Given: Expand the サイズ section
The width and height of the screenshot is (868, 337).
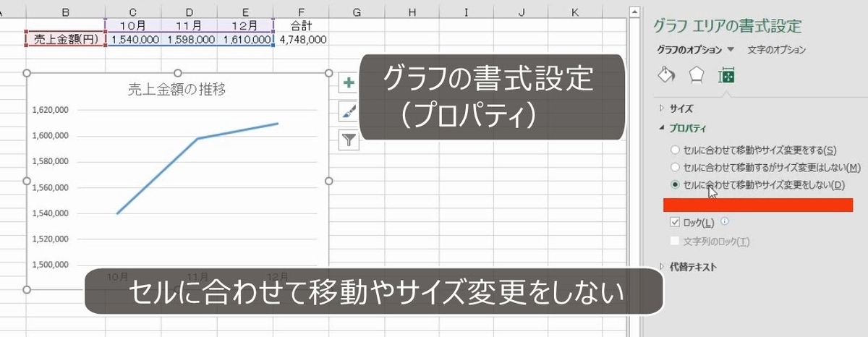Looking at the screenshot, I should pos(676,108).
